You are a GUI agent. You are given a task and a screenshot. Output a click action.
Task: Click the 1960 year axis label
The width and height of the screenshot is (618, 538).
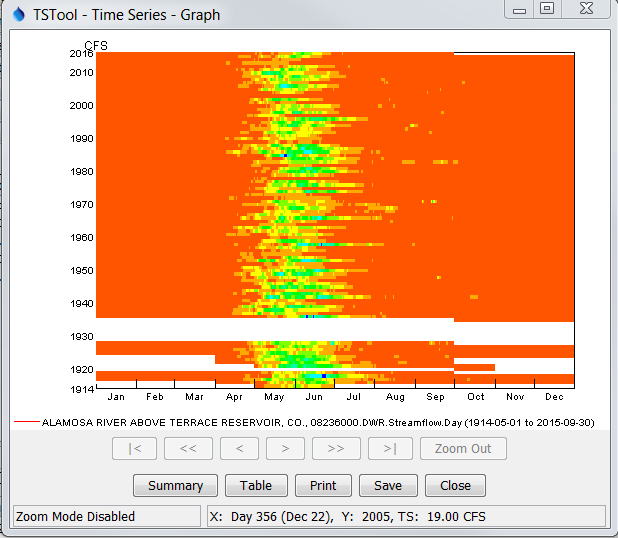[x=82, y=238]
